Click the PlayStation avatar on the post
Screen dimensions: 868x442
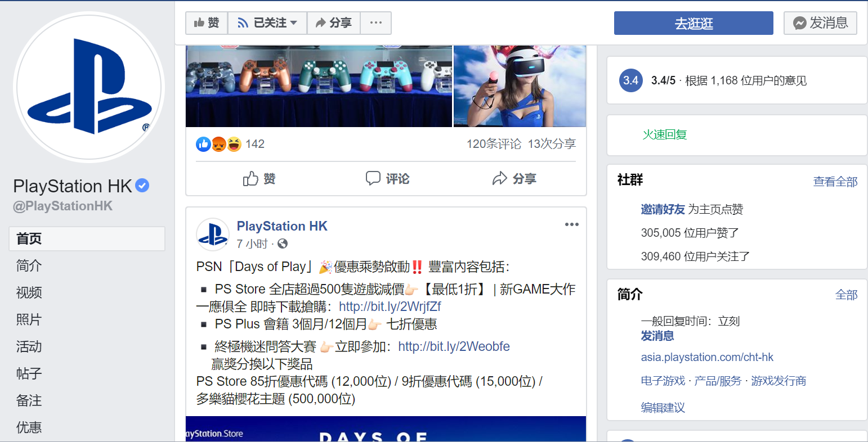click(x=213, y=234)
